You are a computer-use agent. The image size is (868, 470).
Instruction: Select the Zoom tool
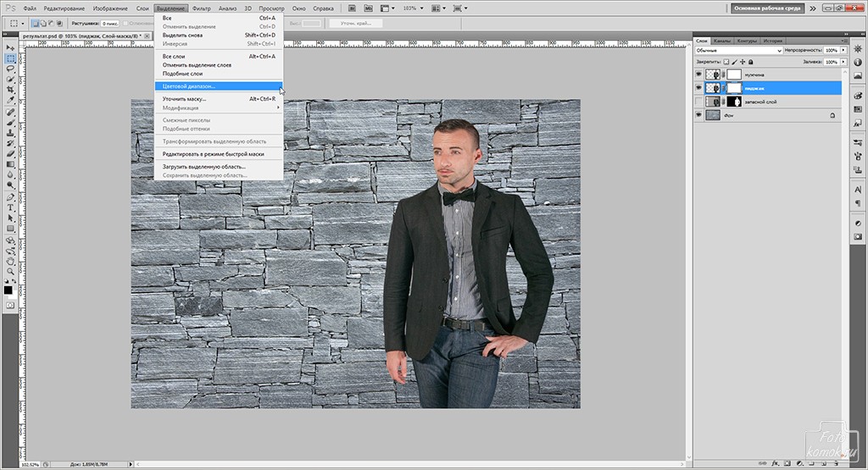point(10,272)
